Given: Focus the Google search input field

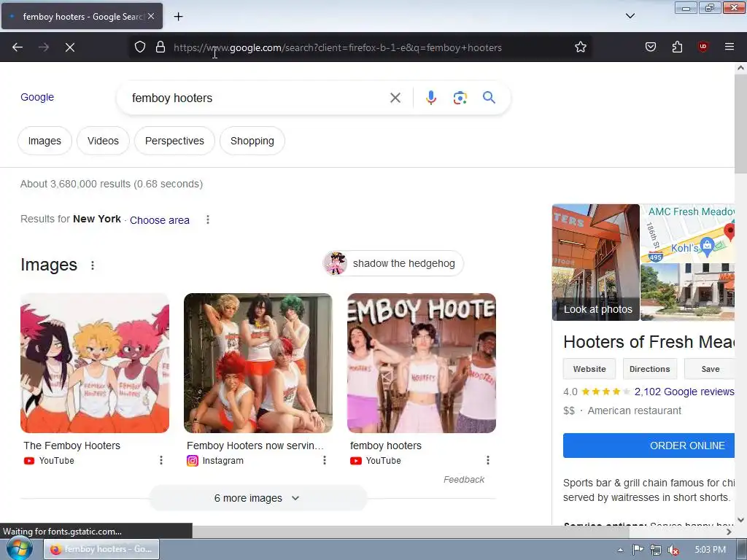Looking at the screenshot, I should tap(258, 98).
